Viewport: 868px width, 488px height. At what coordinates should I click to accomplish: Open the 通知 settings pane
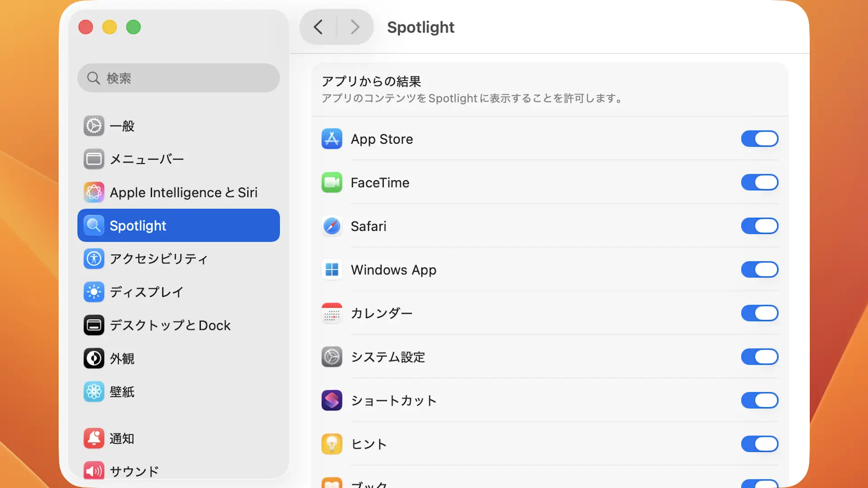179,438
